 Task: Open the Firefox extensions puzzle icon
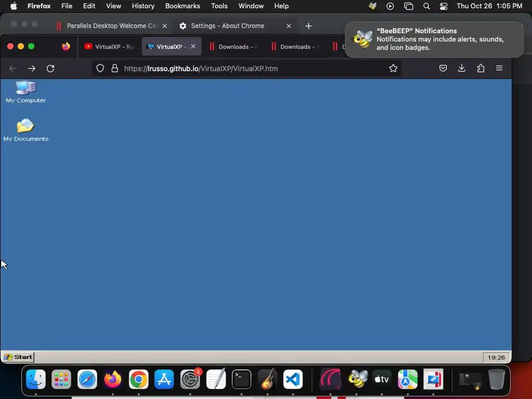[x=481, y=68]
